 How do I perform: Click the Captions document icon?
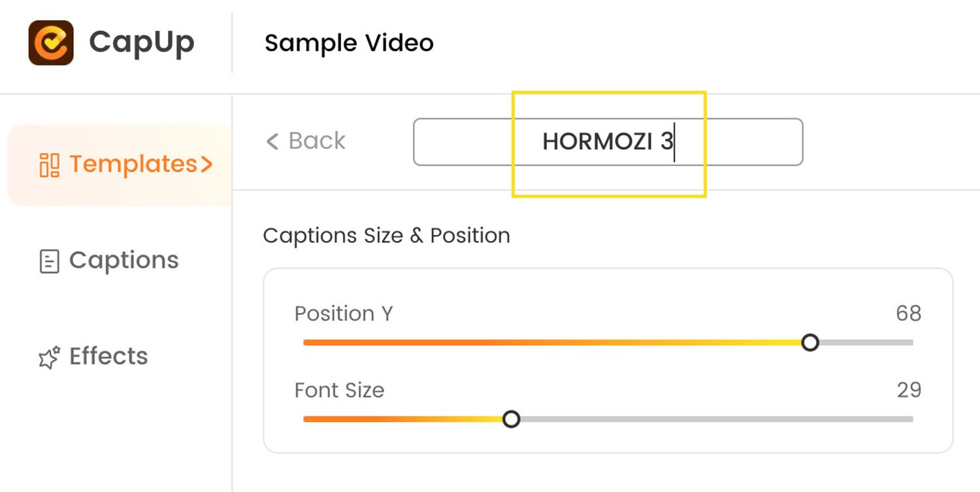50,261
